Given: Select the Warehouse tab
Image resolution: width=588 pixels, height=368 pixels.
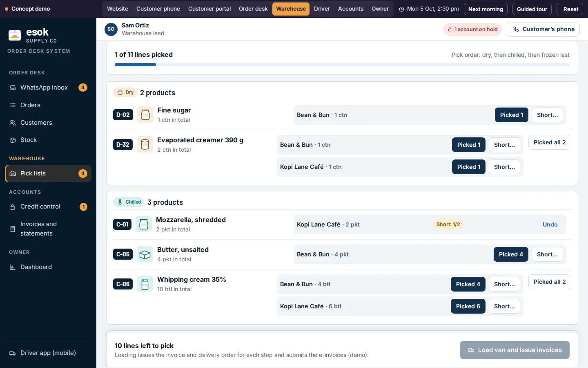Looking at the screenshot, I should click(x=291, y=9).
